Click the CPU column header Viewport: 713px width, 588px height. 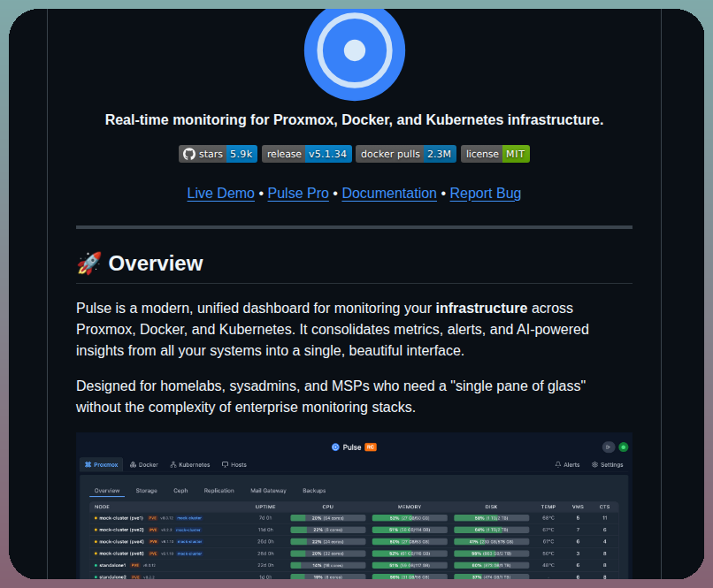tap(328, 507)
